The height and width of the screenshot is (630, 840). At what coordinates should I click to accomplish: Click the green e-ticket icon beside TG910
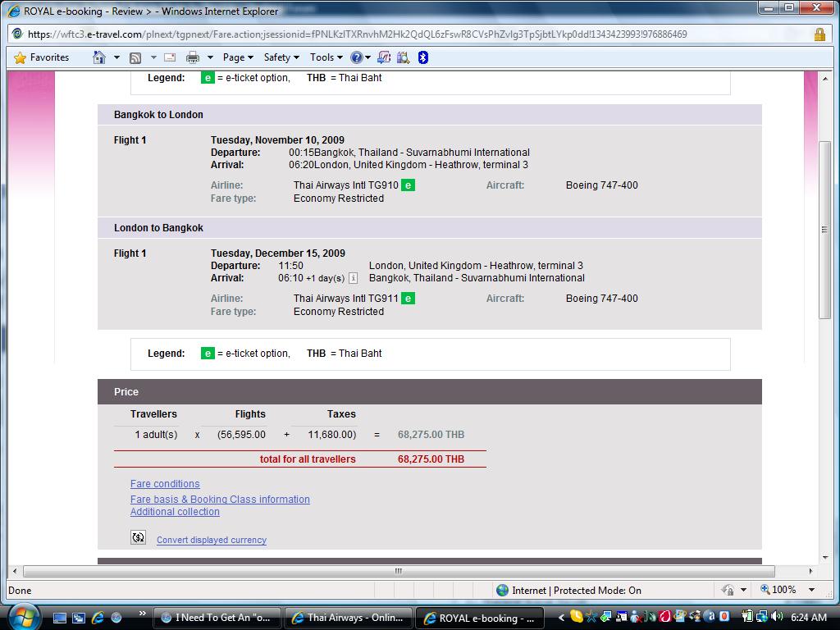click(409, 185)
